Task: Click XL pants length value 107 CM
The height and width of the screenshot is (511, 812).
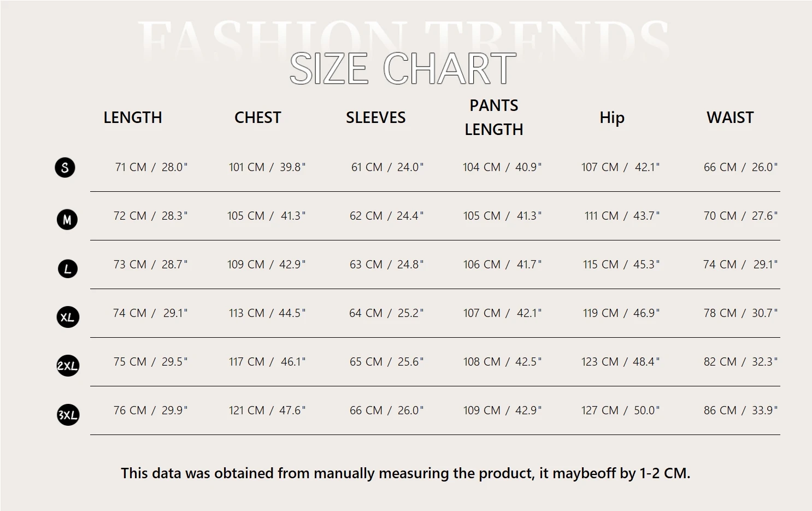Action: click(x=481, y=313)
